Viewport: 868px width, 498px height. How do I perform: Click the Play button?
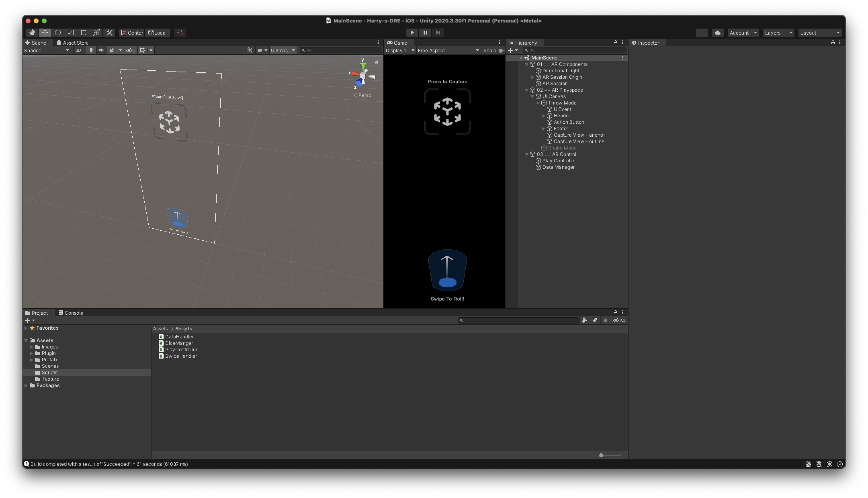[x=412, y=33]
